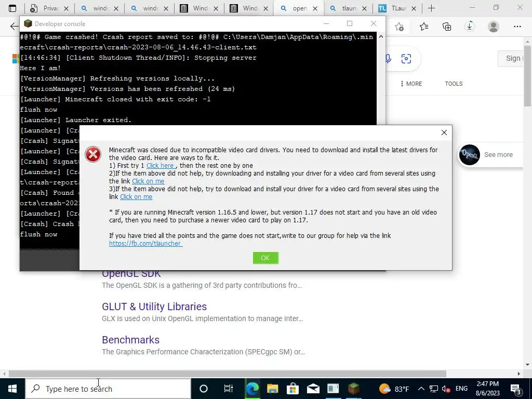Click the green OK button in error dialog
532x399 pixels.
pos(265,258)
